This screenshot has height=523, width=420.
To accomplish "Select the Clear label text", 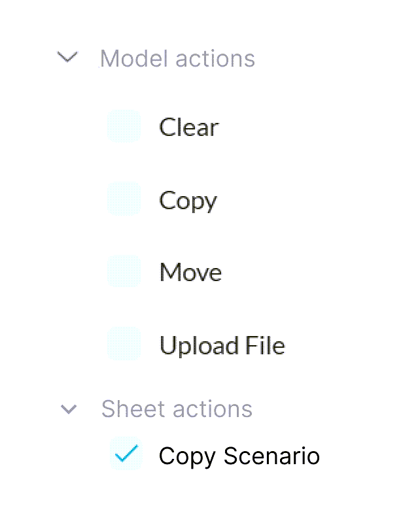I will coord(188,127).
